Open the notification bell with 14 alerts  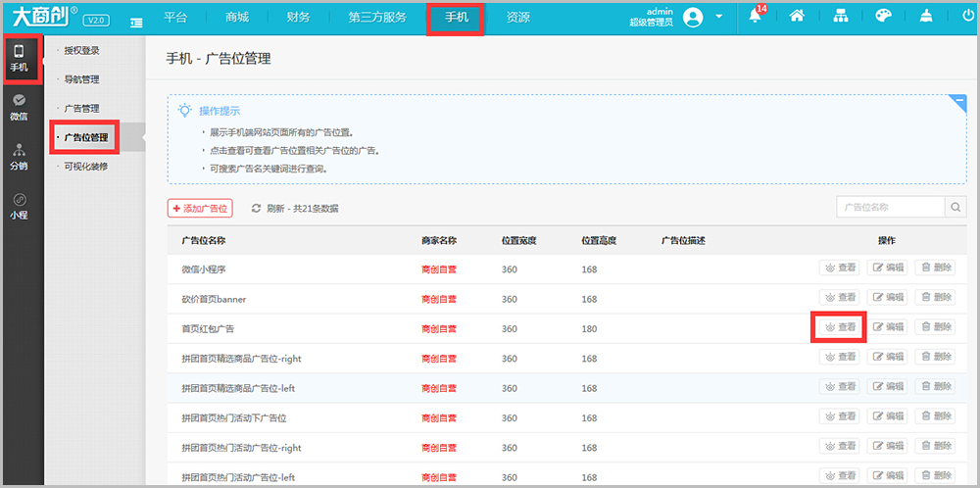pos(757,16)
